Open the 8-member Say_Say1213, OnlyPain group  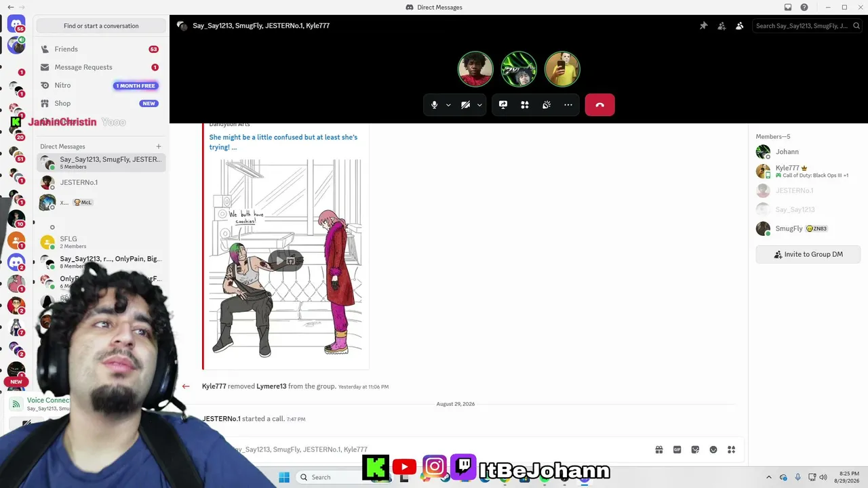click(101, 262)
